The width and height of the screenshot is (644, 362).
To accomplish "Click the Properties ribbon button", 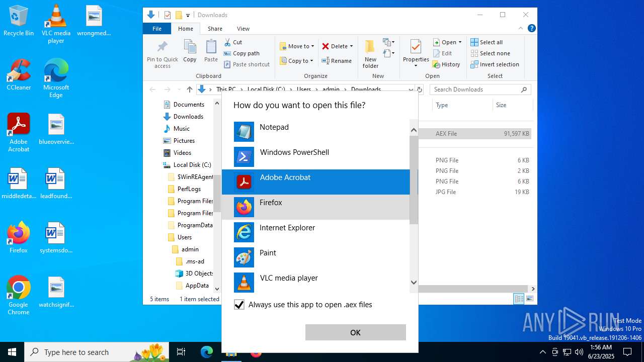I will pyautogui.click(x=416, y=53).
